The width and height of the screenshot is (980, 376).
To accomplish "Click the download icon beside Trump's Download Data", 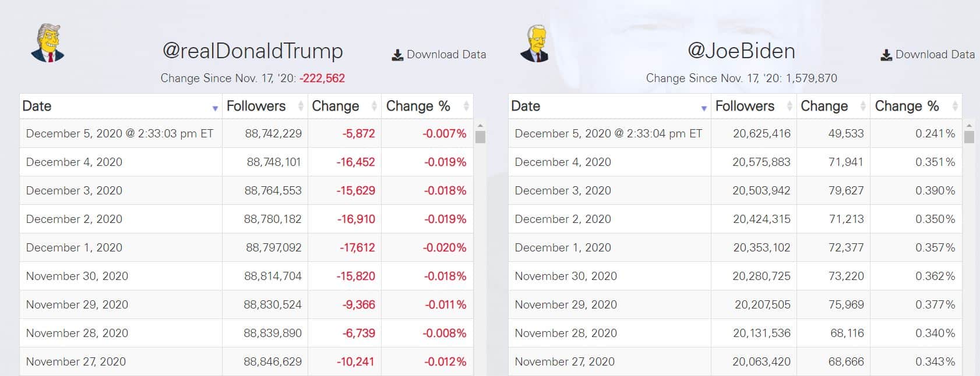I will click(397, 55).
